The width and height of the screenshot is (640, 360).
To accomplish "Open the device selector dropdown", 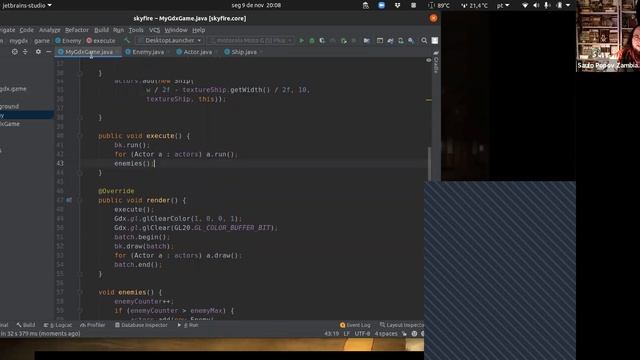I will [x=251, y=40].
